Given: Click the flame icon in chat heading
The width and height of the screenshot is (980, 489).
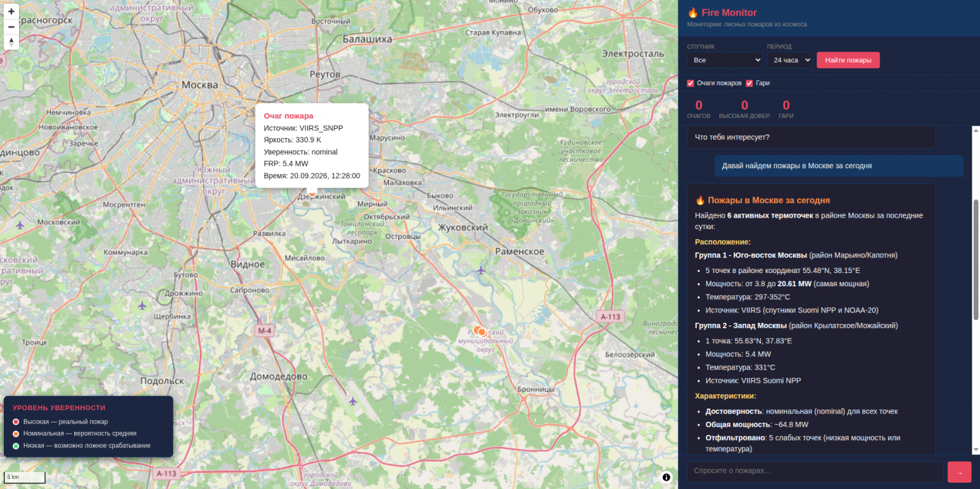Looking at the screenshot, I should [x=700, y=200].
